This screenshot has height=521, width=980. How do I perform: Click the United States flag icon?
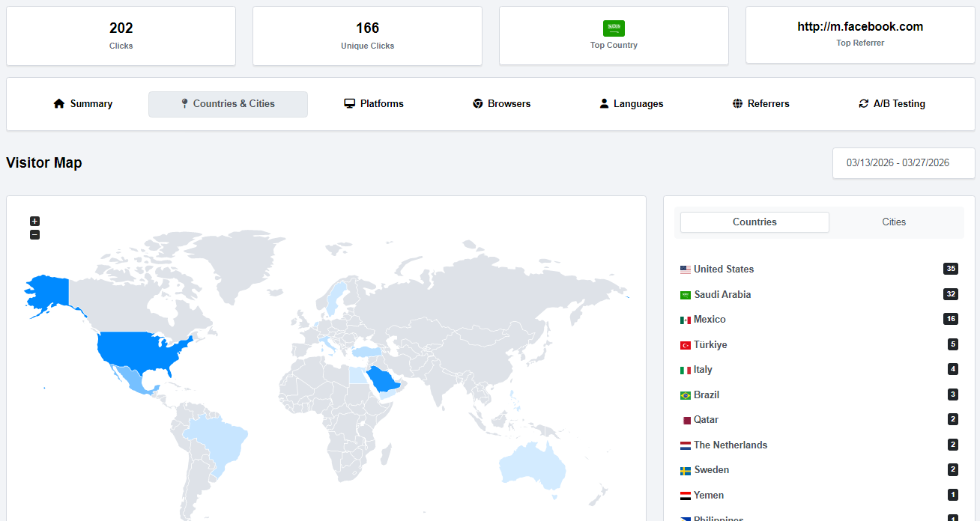(685, 269)
